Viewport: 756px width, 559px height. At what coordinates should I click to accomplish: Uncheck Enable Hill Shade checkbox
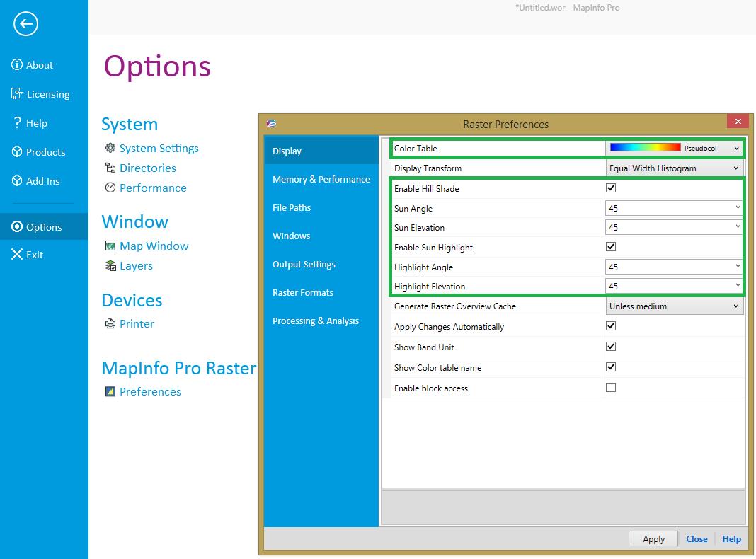[x=611, y=188]
